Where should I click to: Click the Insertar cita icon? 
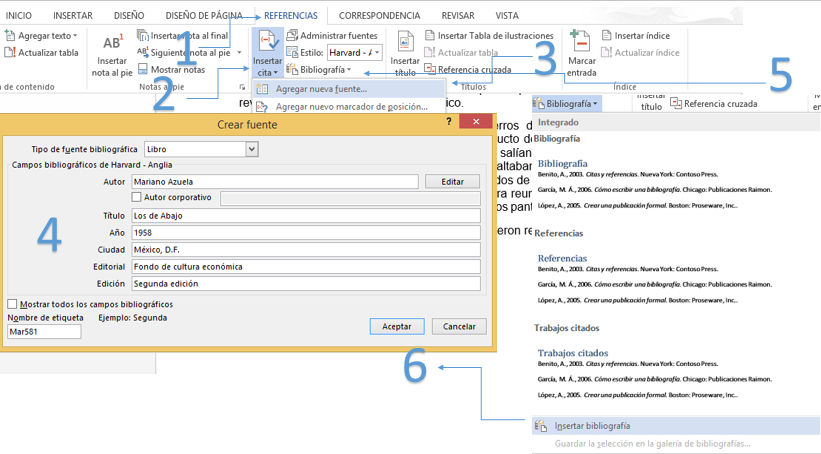click(x=267, y=43)
